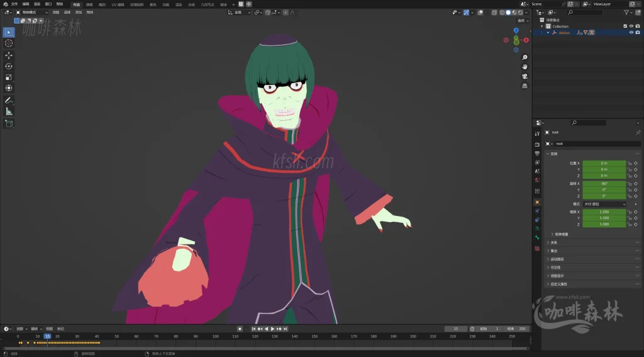Open the View Layer properties tab

click(537, 162)
